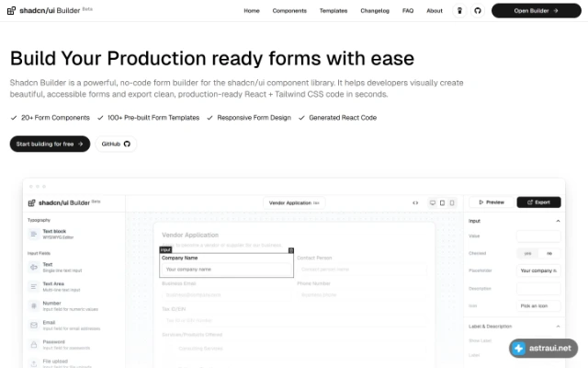Open the FAQ nav item

pyautogui.click(x=408, y=11)
